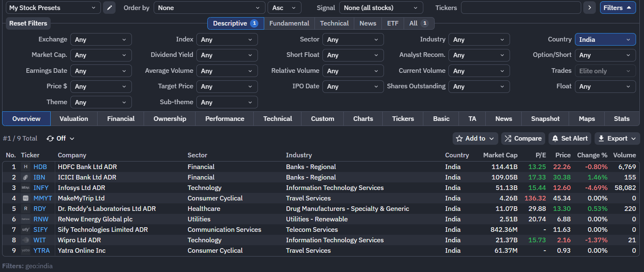Image resolution: width=644 pixels, height=272 pixels.
Task: Open the My Stock Presets dropdown
Action: click(x=53, y=8)
